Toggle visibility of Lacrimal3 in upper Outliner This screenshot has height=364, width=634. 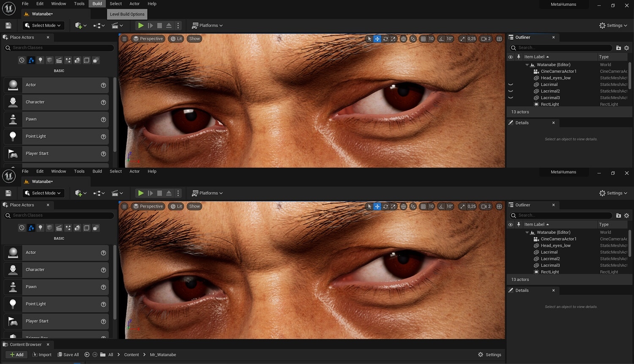(x=511, y=98)
